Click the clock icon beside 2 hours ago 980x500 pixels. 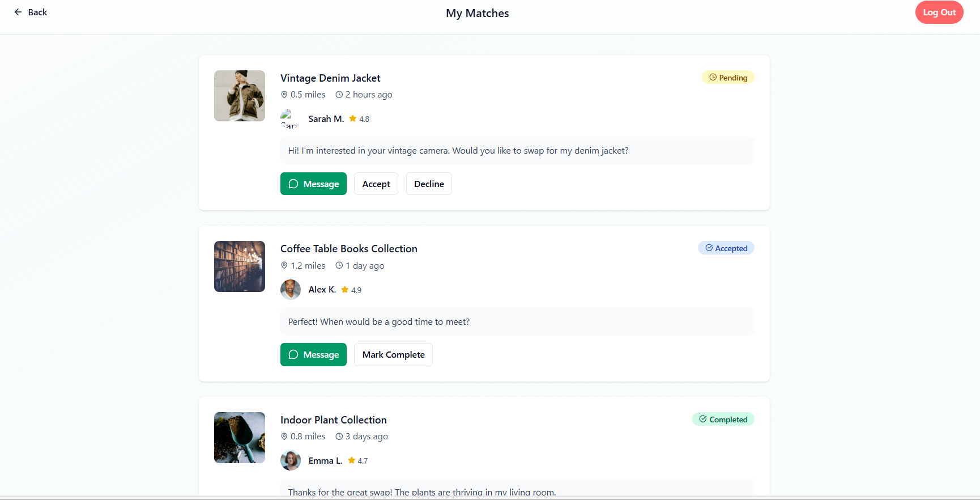[339, 95]
